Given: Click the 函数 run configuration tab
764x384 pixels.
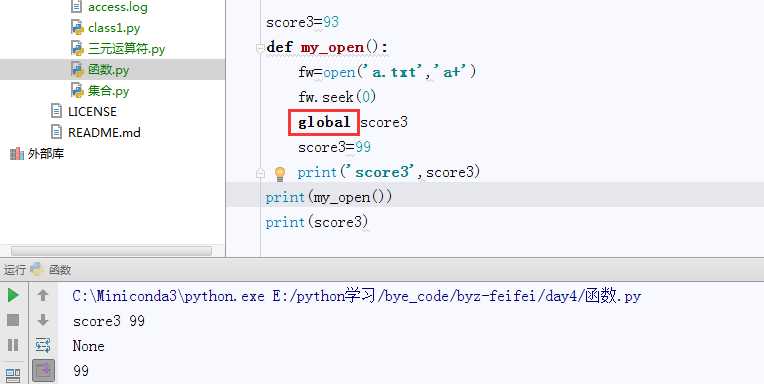Looking at the screenshot, I should 60,269.
